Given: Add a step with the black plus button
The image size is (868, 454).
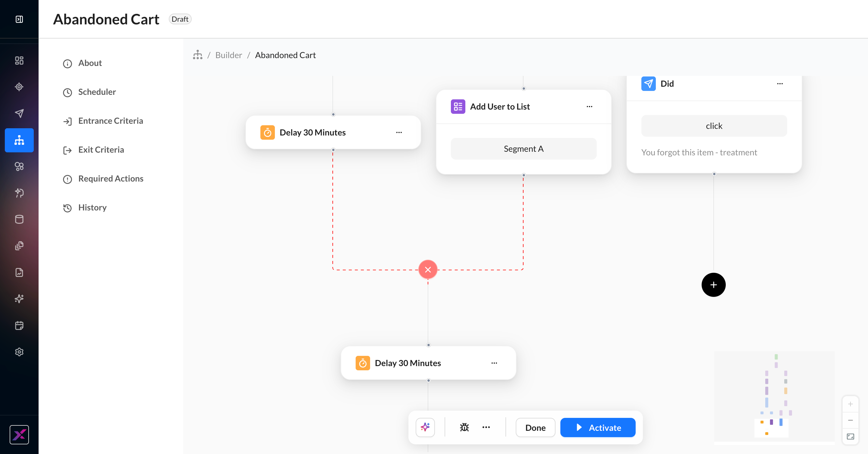Looking at the screenshot, I should 714,285.
